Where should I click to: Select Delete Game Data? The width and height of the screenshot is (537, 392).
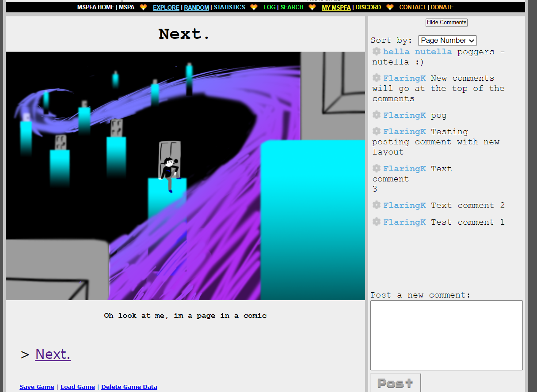129,387
